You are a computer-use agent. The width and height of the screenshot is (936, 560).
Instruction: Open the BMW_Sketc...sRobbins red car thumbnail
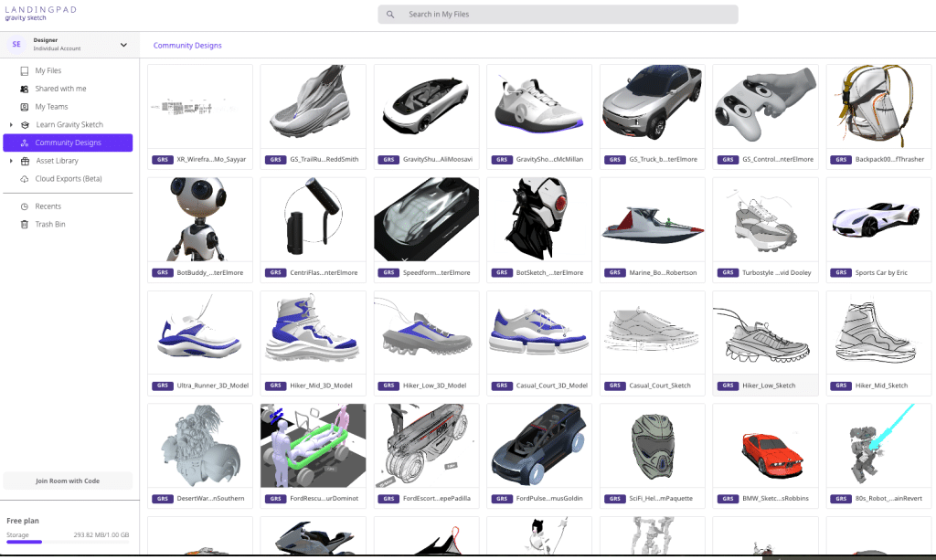(x=765, y=446)
